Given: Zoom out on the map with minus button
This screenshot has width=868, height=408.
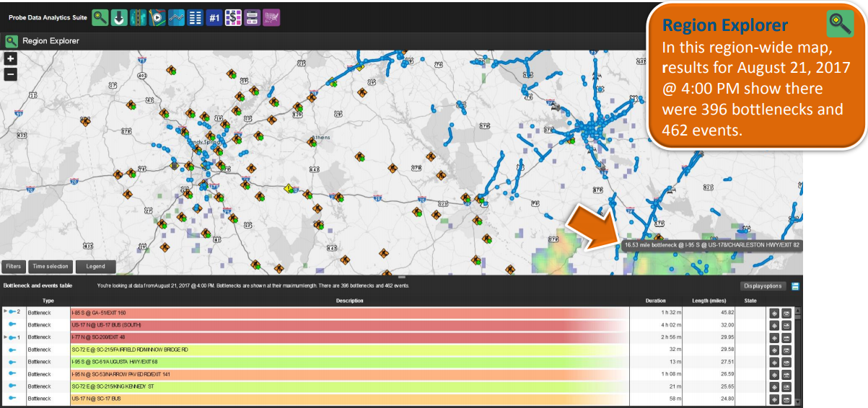Looking at the screenshot, I should (11, 74).
